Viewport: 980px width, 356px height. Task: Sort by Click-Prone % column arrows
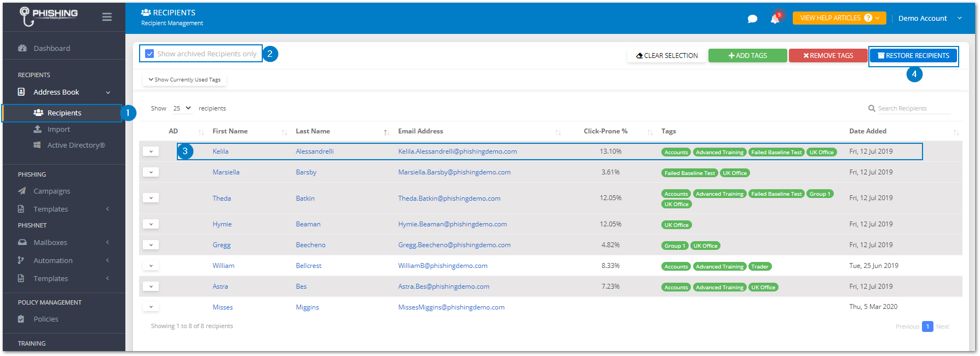coord(650,132)
